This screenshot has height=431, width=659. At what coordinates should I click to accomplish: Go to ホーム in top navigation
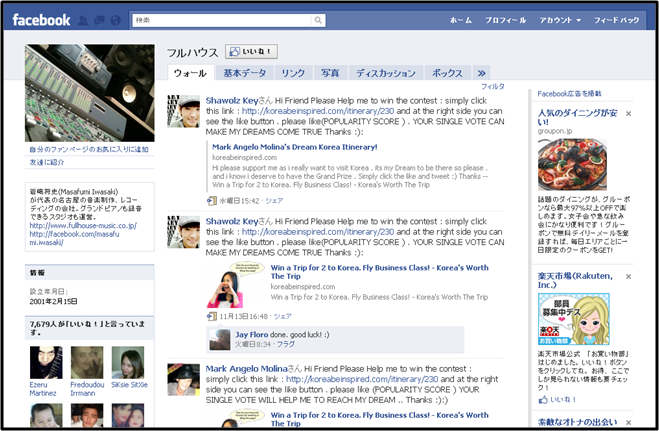click(461, 20)
